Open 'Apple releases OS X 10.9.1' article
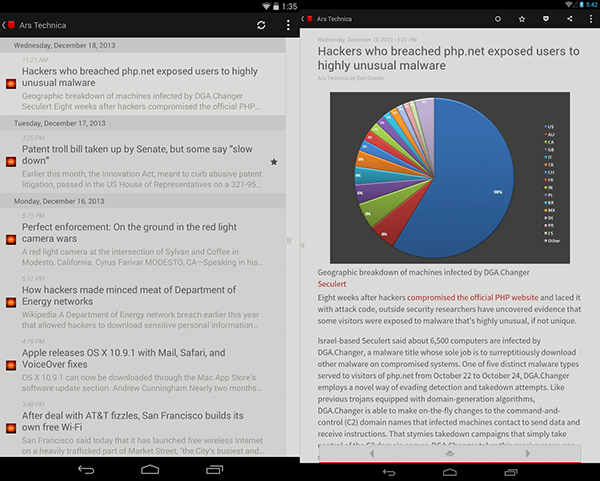Image resolution: width=600 pixels, height=481 pixels. point(142,365)
